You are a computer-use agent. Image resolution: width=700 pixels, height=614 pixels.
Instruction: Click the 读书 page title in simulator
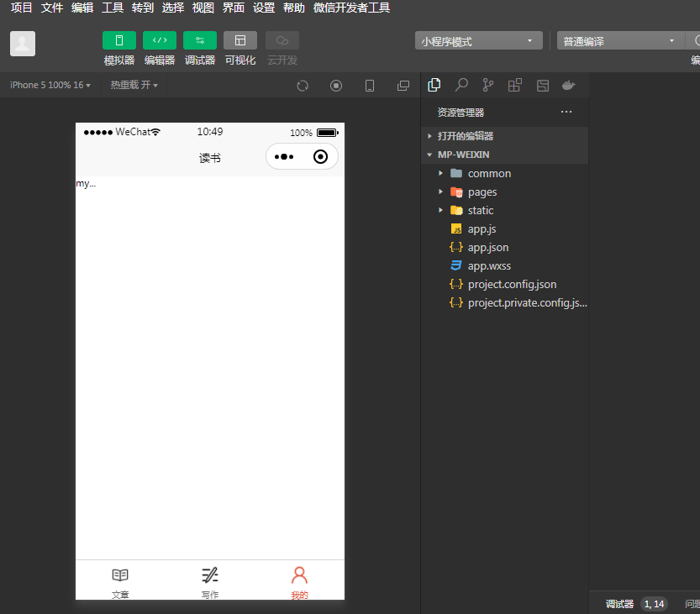[210, 158]
